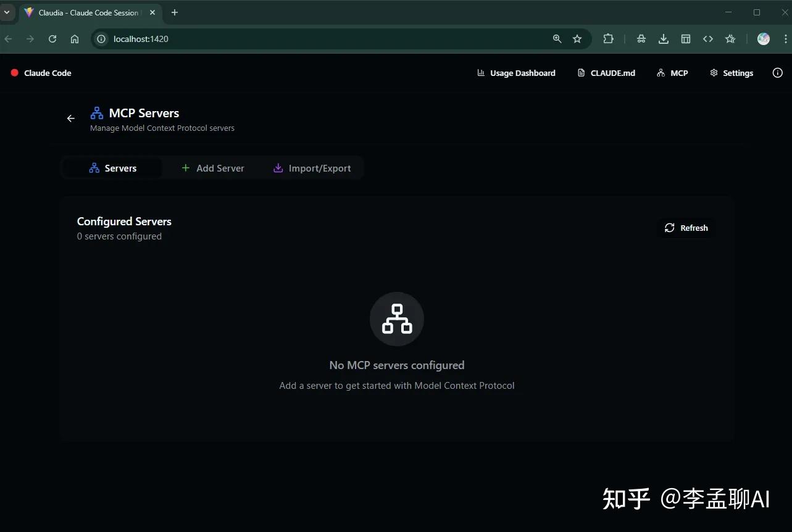The image size is (792, 532).
Task: Click the Downloads icon in browser toolbar
Action: [663, 38]
